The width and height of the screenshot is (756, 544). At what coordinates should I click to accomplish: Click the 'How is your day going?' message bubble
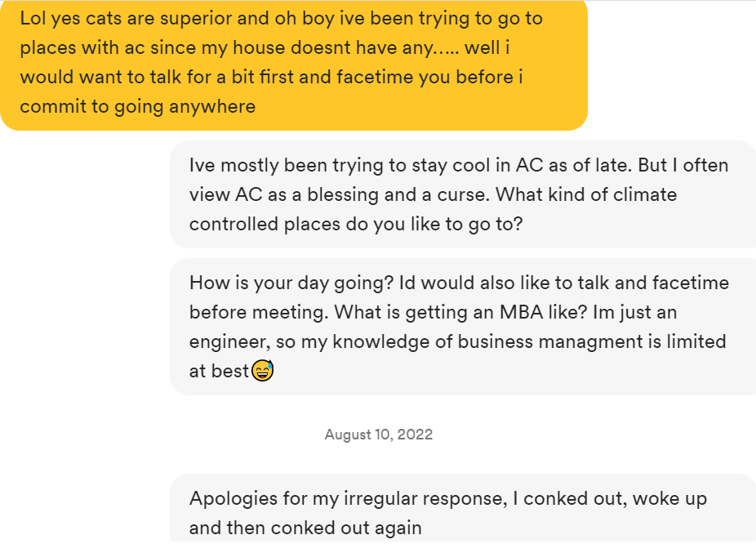coord(462,327)
